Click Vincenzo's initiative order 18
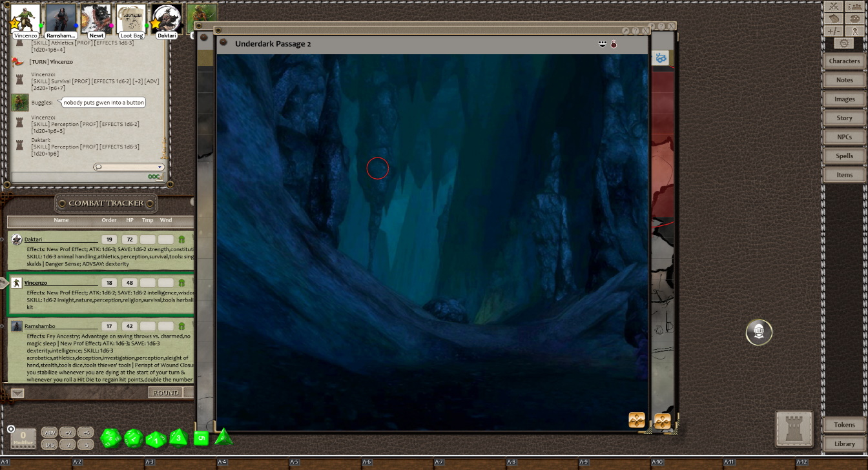Image resolution: width=868 pixels, height=470 pixels. tap(109, 283)
